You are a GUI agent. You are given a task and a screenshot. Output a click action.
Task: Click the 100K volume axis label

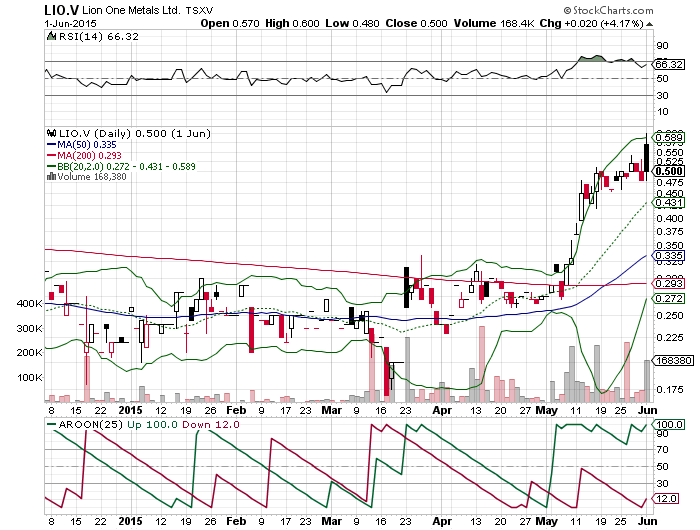(29, 378)
